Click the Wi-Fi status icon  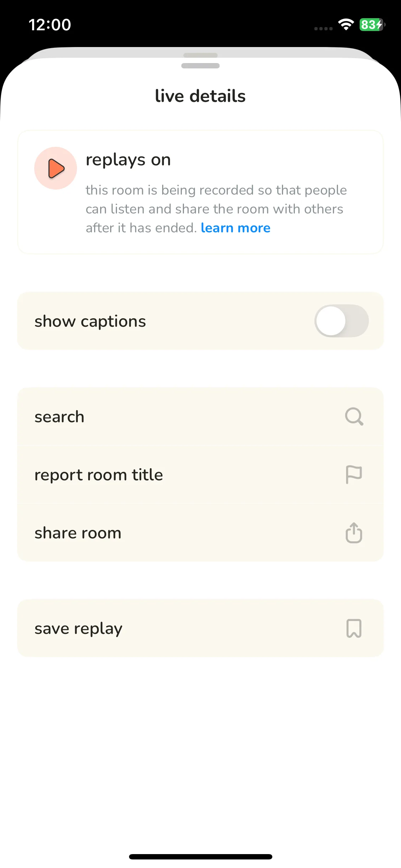pos(346,25)
